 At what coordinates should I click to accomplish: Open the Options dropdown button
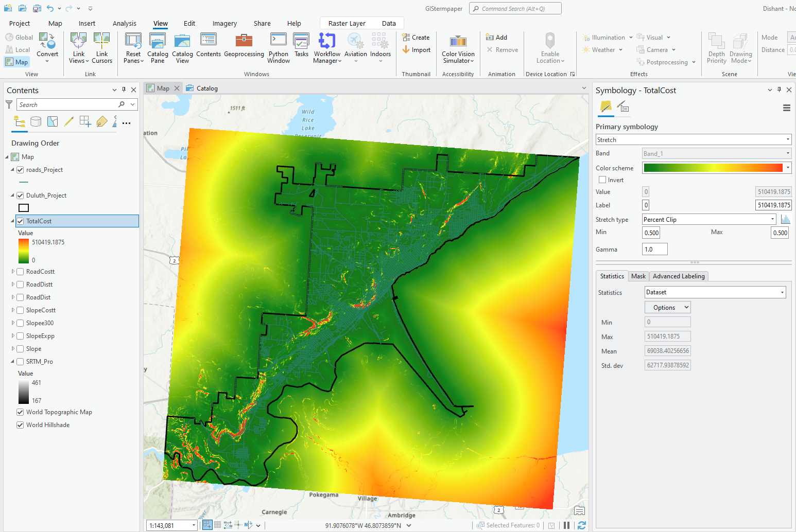click(x=668, y=307)
